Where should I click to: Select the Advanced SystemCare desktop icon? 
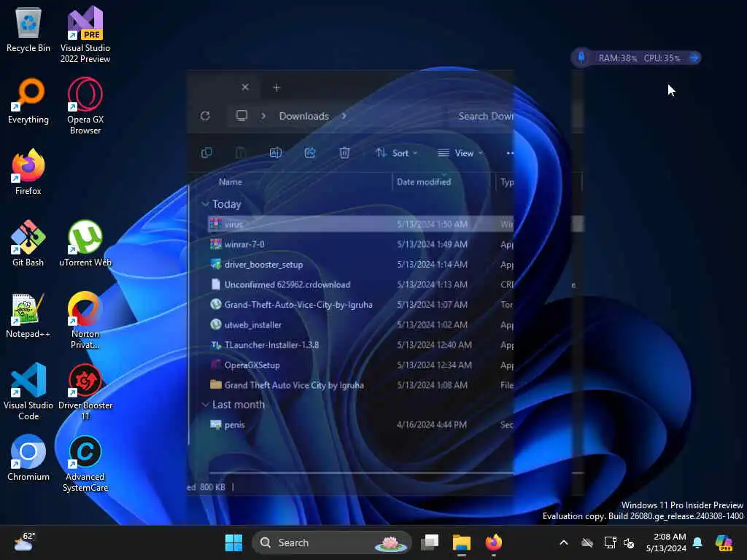coord(85,463)
